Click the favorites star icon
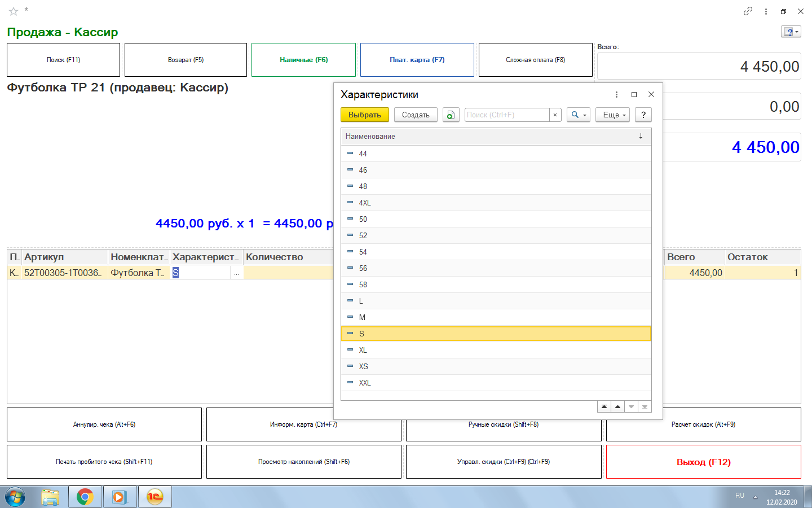The image size is (812, 508). tap(14, 11)
